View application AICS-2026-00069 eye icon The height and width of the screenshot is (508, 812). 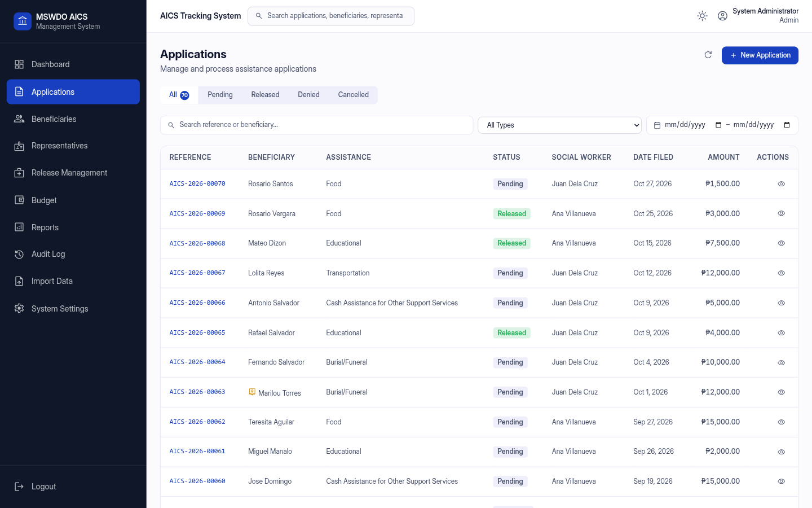[x=782, y=213]
